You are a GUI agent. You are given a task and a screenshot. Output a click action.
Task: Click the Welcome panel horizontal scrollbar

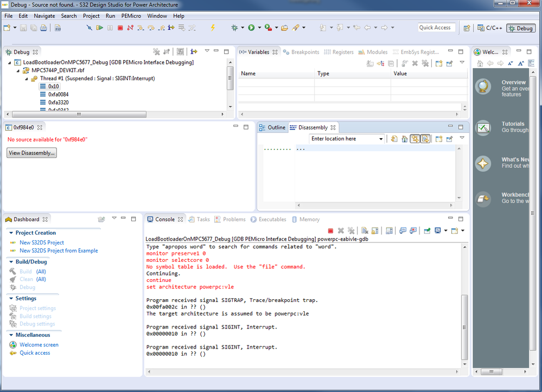(x=491, y=372)
